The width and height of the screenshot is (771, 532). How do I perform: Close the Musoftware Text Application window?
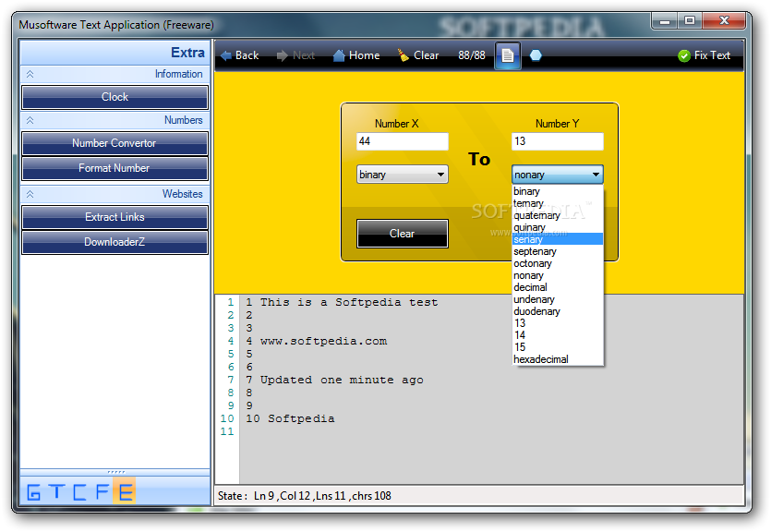(x=723, y=20)
